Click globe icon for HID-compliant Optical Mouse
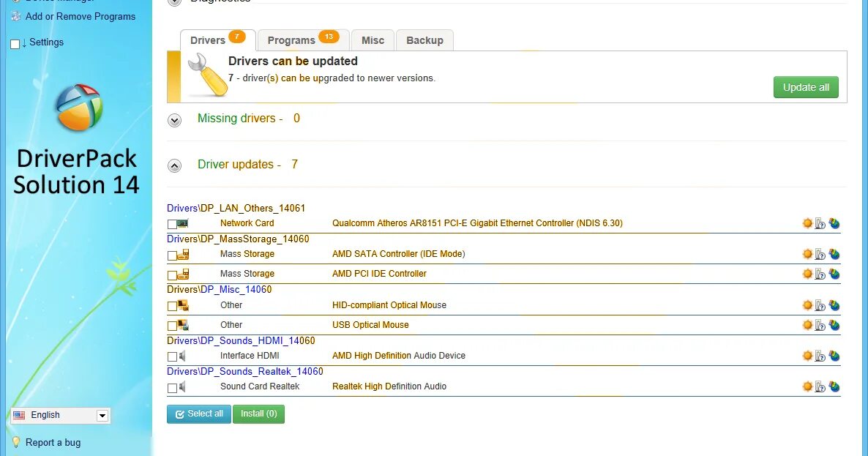Viewport: 868px width, 456px height. (834, 305)
